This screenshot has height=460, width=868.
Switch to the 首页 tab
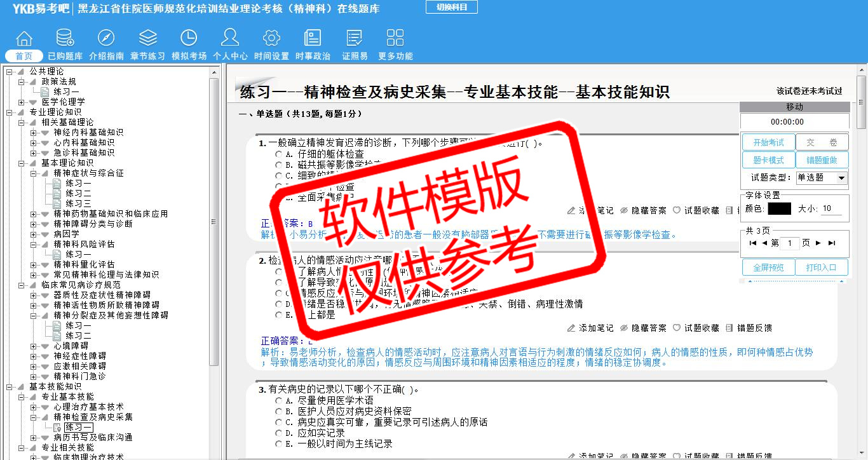(24, 56)
